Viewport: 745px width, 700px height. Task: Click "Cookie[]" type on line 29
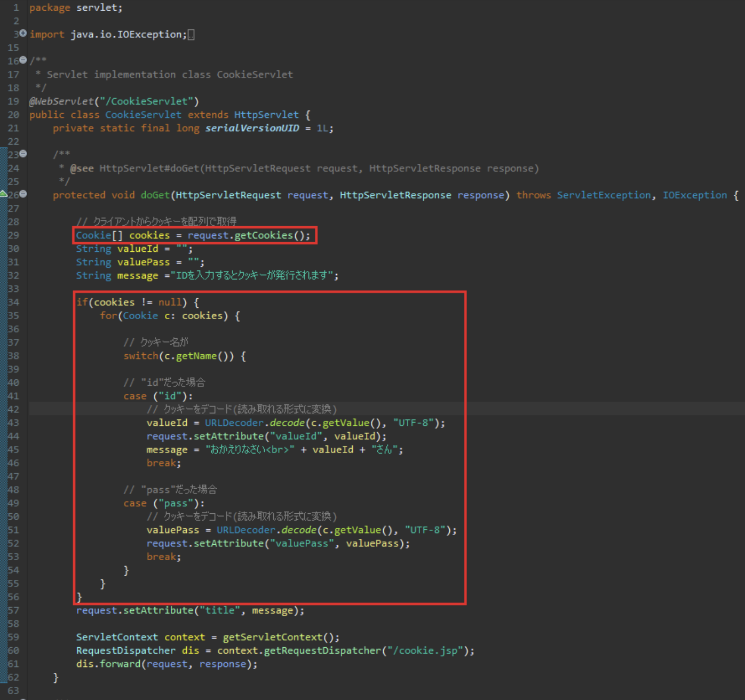(x=99, y=235)
